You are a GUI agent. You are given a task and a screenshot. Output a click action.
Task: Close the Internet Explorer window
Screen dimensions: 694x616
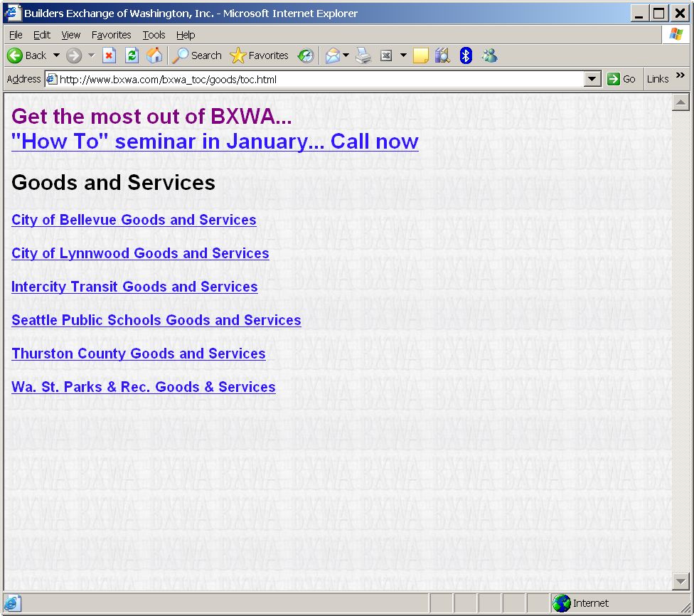coord(679,14)
